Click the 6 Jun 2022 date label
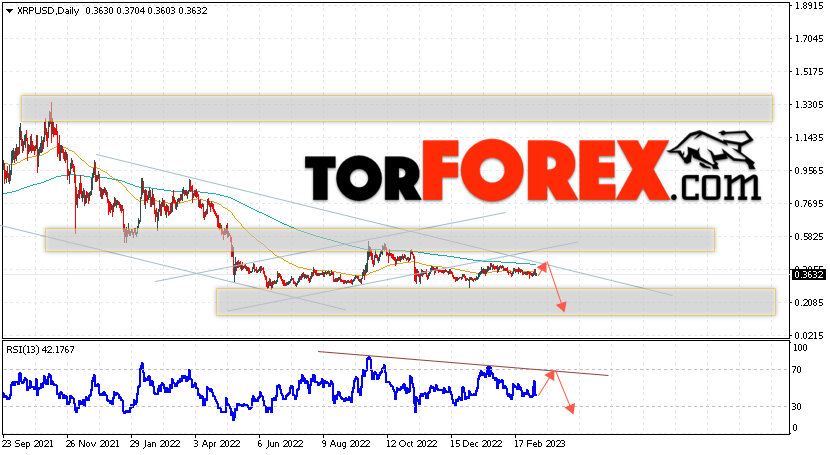Image resolution: width=830 pixels, height=455 pixels. point(281,443)
